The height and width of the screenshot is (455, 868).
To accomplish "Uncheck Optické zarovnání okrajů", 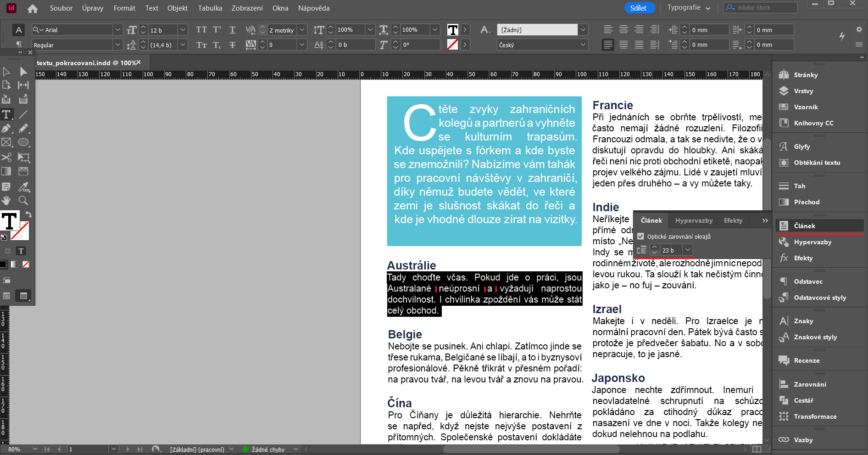I will tap(640, 236).
